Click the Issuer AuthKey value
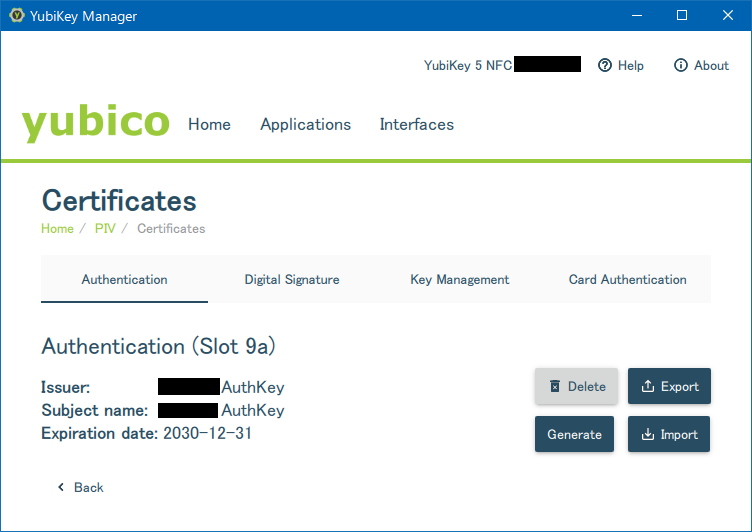The height and width of the screenshot is (532, 752). tap(253, 387)
